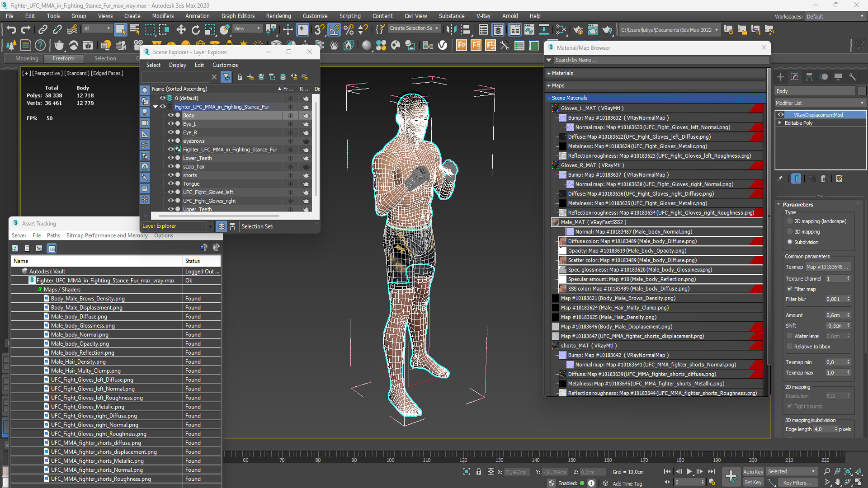Choose the Select and Scale tool
Image resolution: width=868 pixels, height=488 pixels.
[x=210, y=30]
